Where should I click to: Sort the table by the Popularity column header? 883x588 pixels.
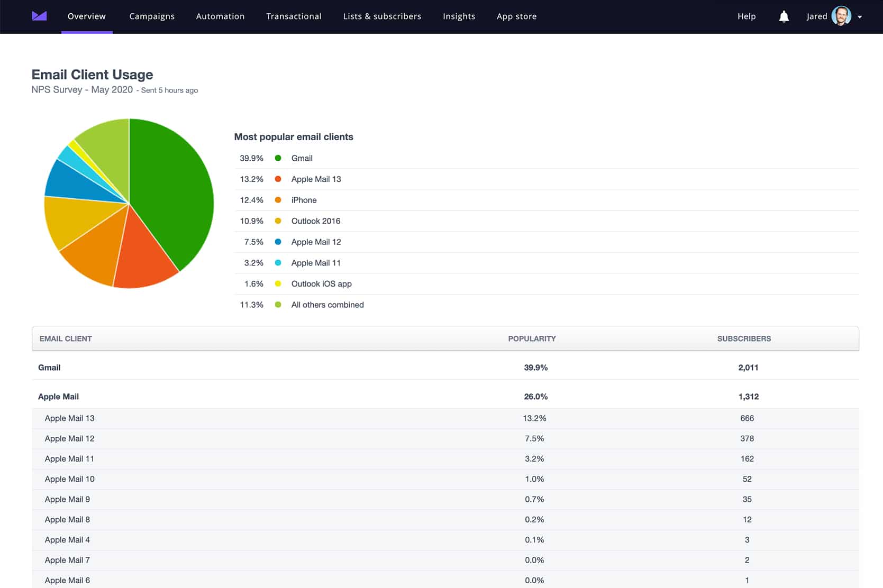(x=532, y=338)
